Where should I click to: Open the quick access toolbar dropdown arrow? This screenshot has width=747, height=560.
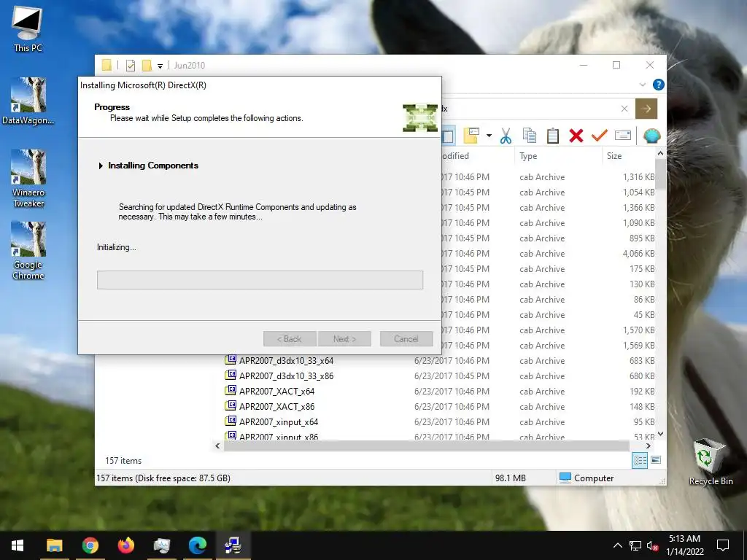(x=160, y=66)
